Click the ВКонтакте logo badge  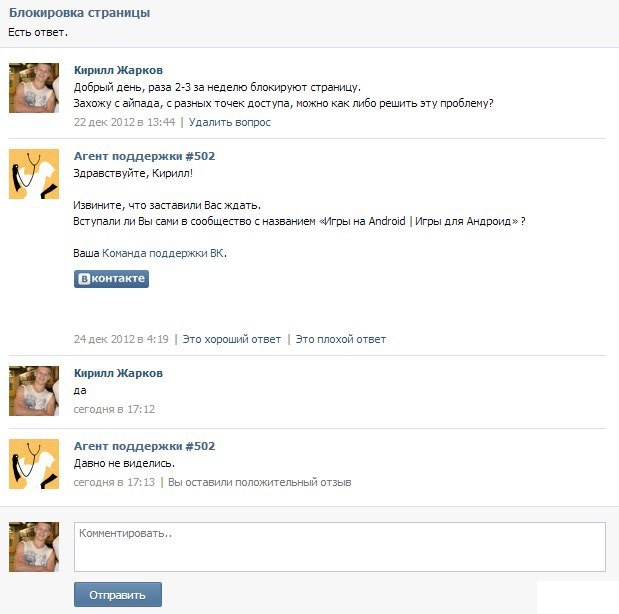click(111, 279)
